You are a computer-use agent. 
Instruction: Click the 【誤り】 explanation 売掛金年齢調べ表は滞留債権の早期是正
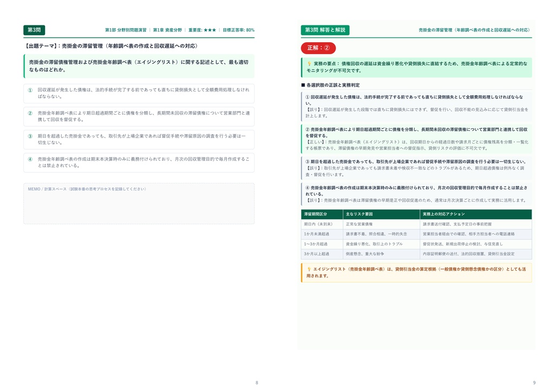(416, 200)
